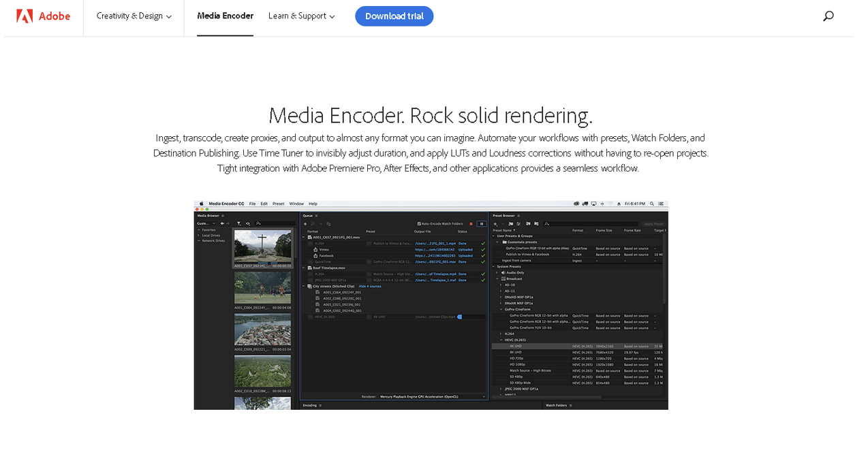Viewport: 868px width, 452px height.
Task: Expand Local Drives in Media Browser
Action: click(199, 236)
